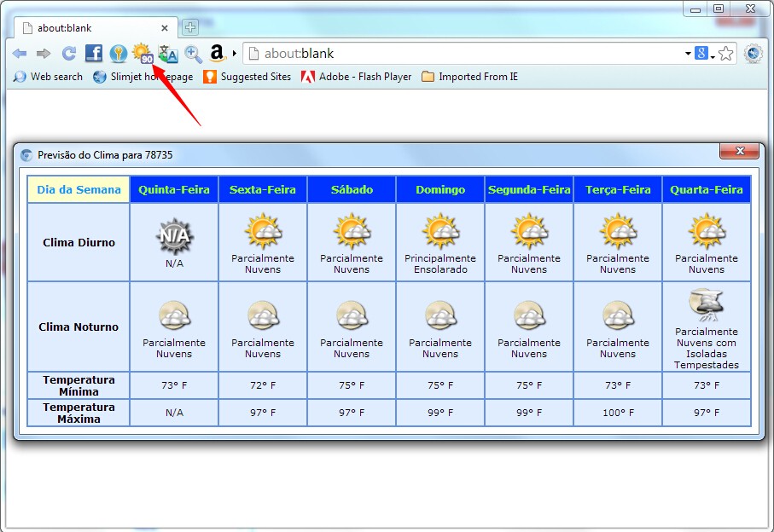Click Sábado night cloudy moon icon
This screenshot has height=532, width=774.
352,315
